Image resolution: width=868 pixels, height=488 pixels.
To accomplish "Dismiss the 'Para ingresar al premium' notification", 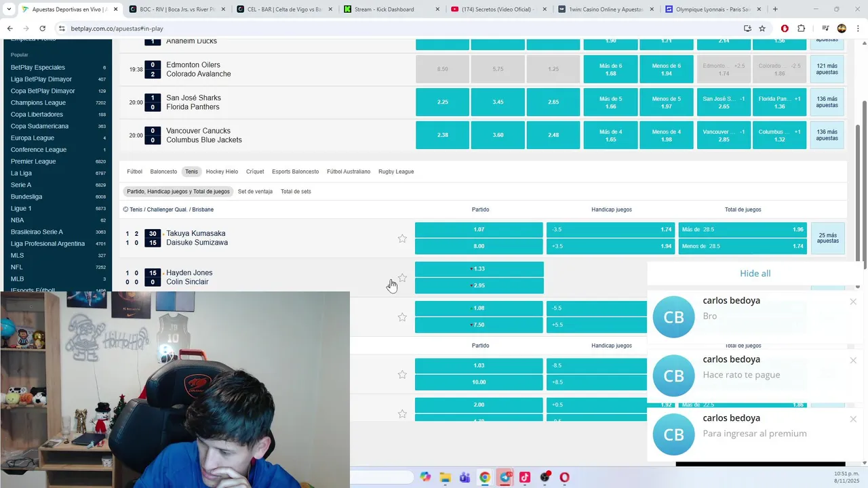I will point(853,420).
